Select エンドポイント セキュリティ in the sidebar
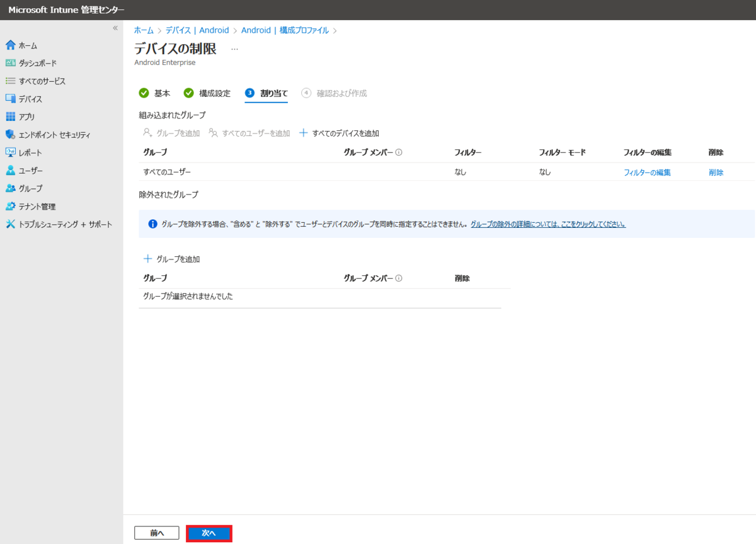This screenshot has width=756, height=544. 49,134
